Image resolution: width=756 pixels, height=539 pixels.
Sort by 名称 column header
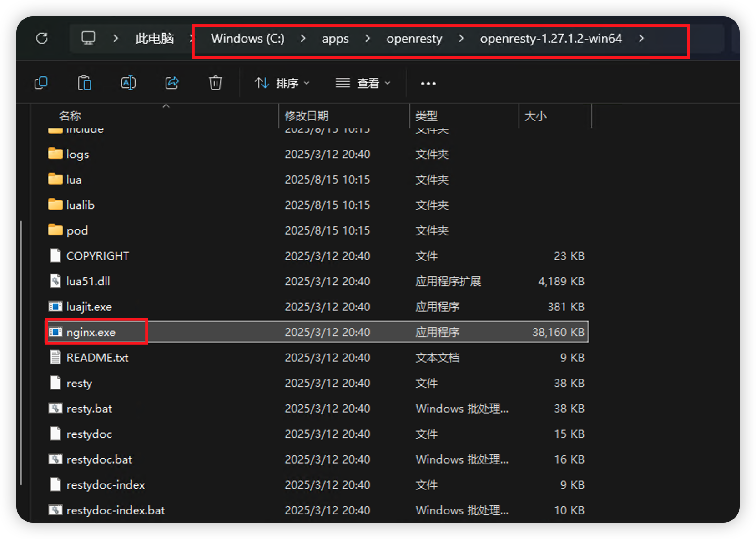click(70, 116)
